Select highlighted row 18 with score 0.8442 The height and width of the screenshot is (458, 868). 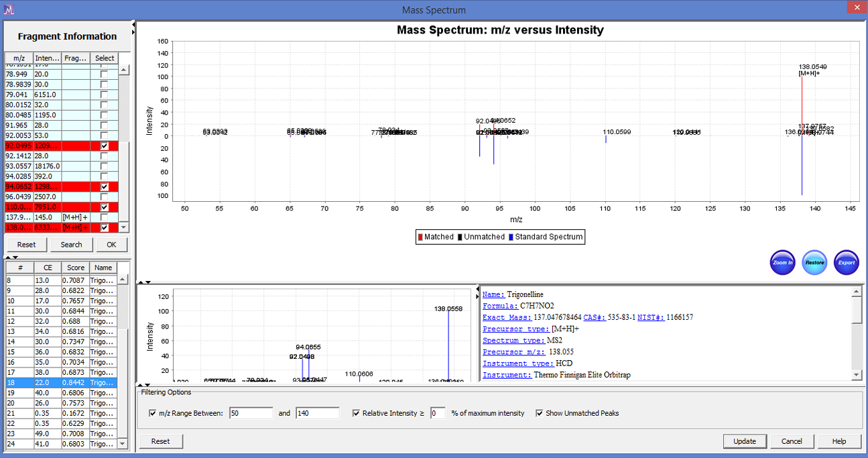61,383
